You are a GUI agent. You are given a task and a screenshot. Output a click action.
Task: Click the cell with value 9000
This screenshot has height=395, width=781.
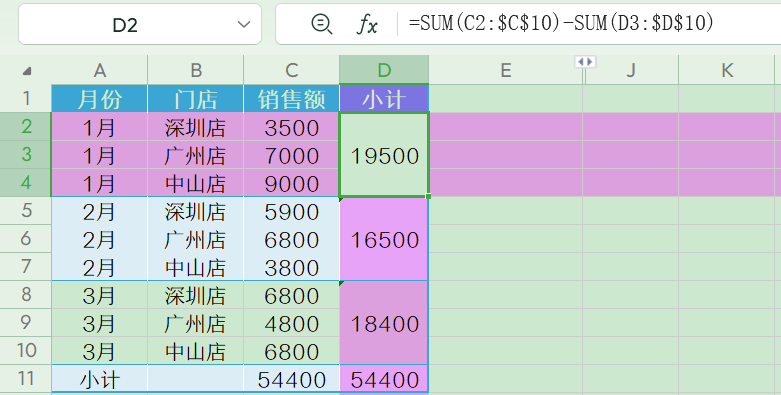tap(291, 183)
